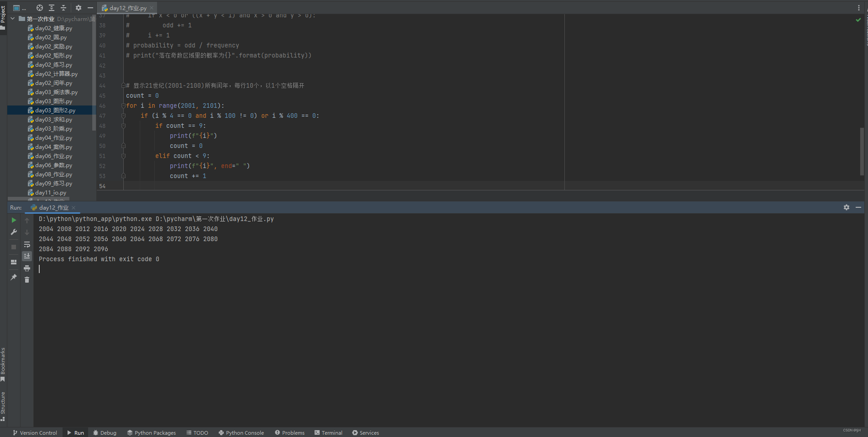Open the Debug tool window

(x=105, y=432)
